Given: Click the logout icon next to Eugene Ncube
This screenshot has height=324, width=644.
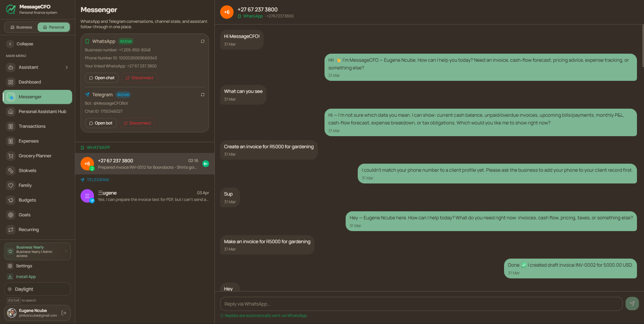Looking at the screenshot, I should (x=64, y=313).
